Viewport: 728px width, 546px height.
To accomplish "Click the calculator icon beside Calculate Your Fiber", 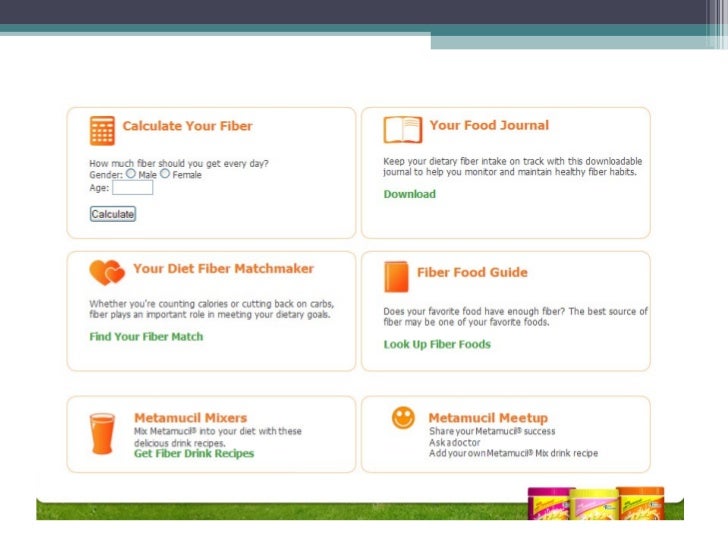I will (x=102, y=131).
